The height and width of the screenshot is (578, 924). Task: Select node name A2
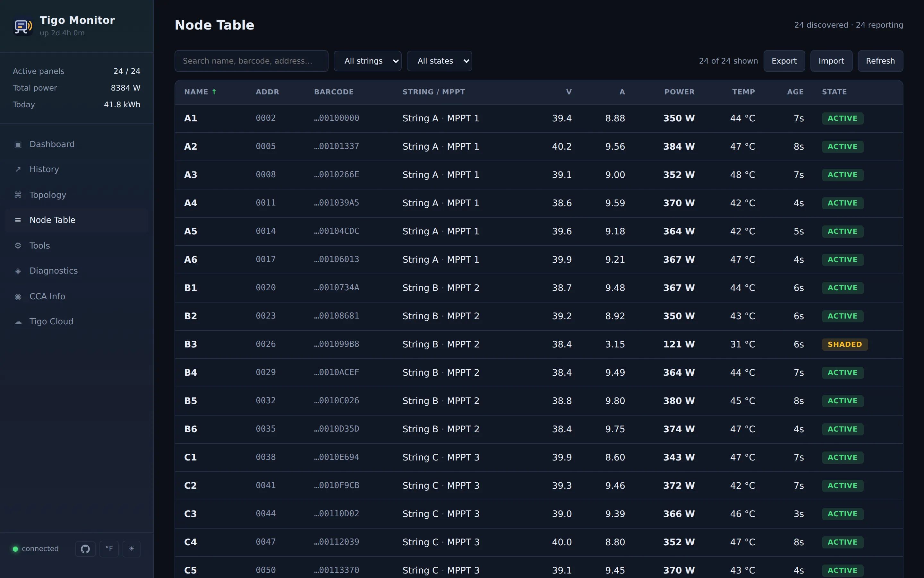pyautogui.click(x=191, y=147)
